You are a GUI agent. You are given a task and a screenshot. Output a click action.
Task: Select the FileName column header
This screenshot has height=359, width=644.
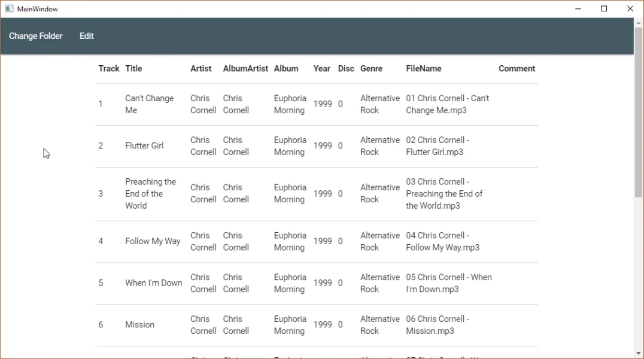coord(424,69)
